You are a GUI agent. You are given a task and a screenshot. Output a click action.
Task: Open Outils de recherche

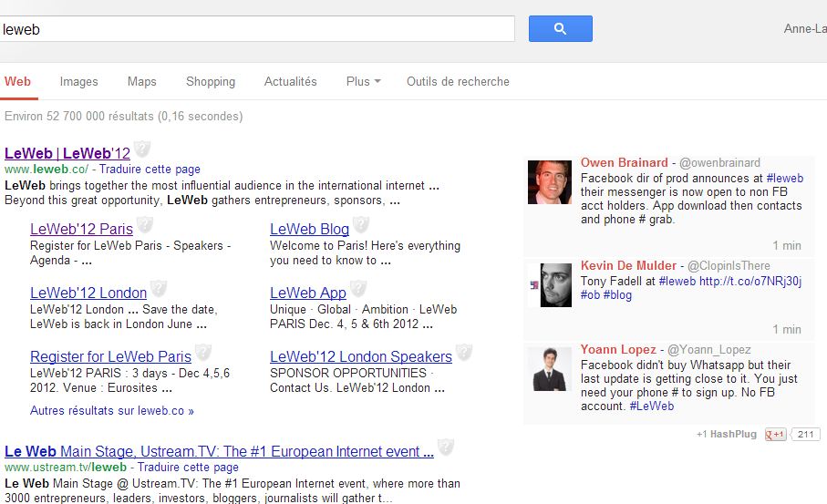(458, 82)
